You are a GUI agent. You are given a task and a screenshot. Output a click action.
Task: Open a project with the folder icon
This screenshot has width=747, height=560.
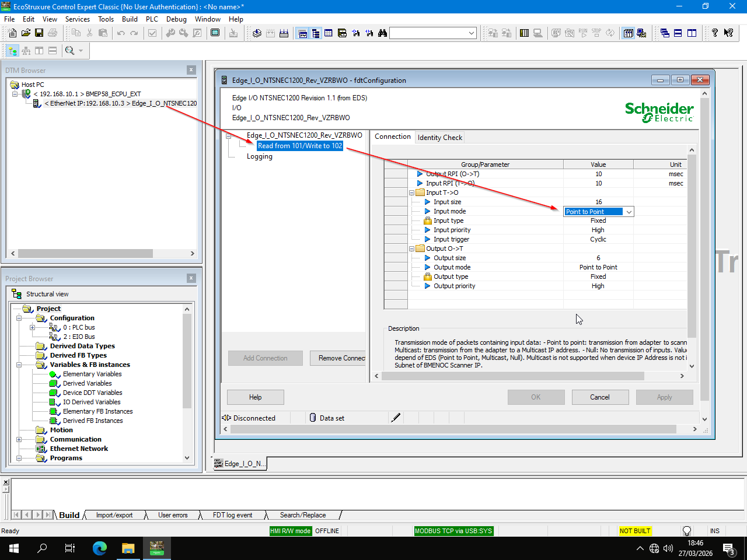26,33
